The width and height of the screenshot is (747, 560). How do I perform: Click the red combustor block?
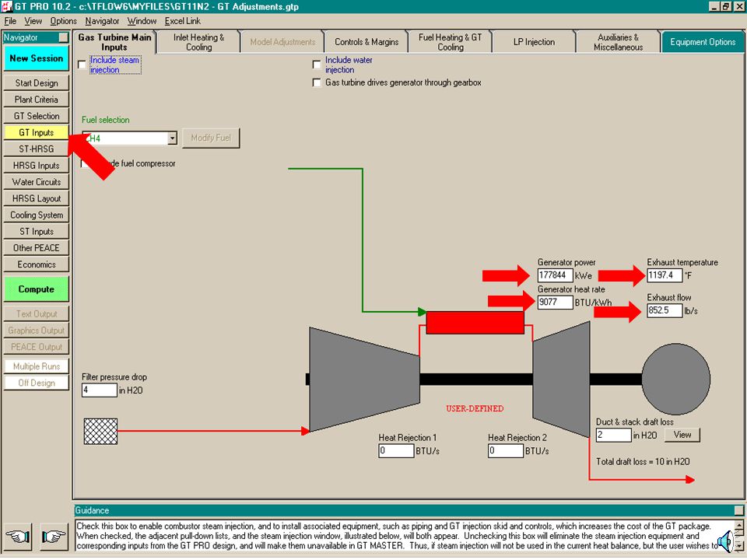click(475, 322)
